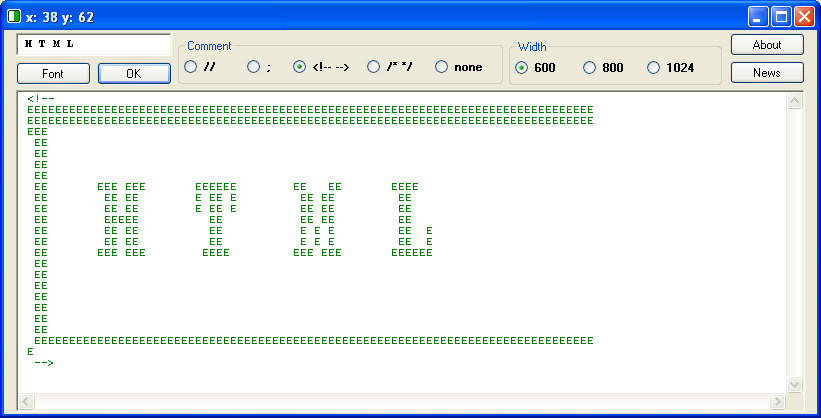Click the horizontal scrollbar left arrow

point(26,402)
